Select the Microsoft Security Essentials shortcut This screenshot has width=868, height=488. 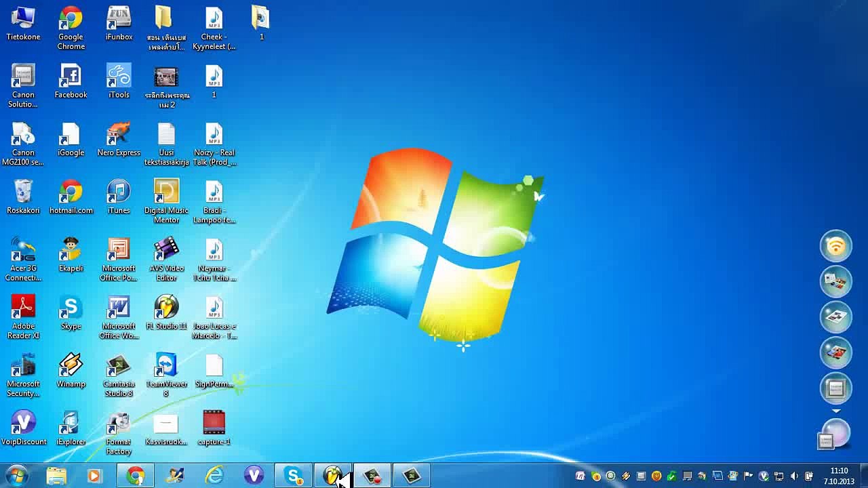point(23,375)
